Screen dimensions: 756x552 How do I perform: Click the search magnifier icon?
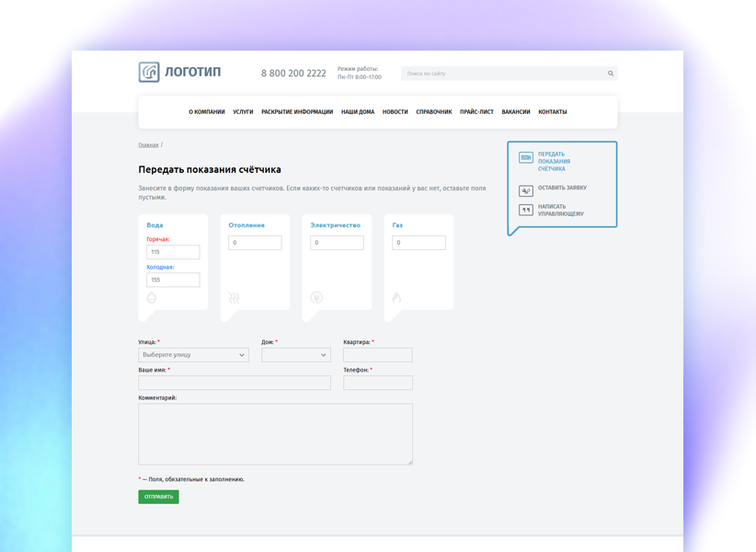tap(610, 74)
